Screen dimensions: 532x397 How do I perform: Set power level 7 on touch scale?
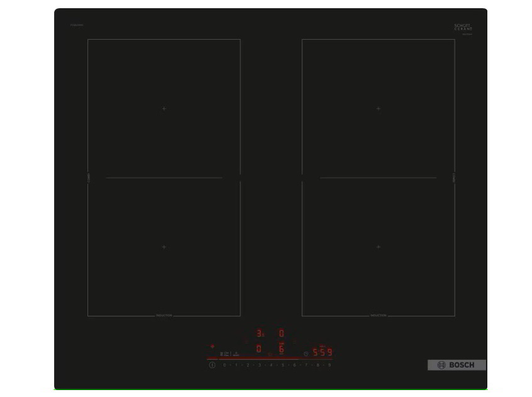pos(306,365)
